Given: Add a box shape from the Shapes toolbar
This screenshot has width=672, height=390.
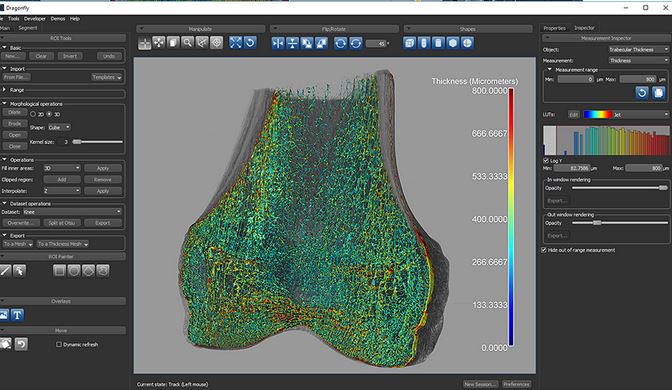Looking at the screenshot, I should click(409, 43).
